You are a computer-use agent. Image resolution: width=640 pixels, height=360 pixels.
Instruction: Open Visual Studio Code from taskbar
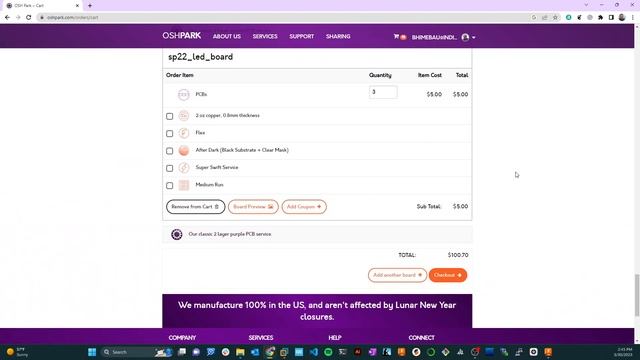tap(313, 352)
